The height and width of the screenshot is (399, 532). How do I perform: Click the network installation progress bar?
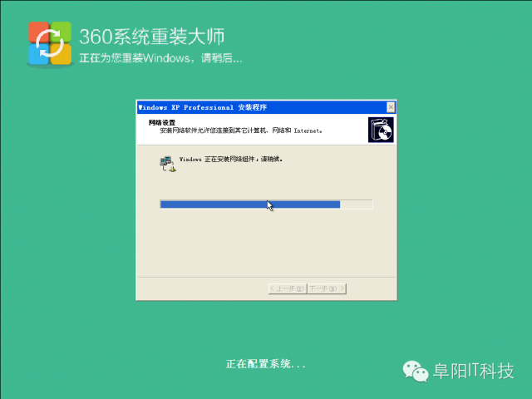click(266, 204)
